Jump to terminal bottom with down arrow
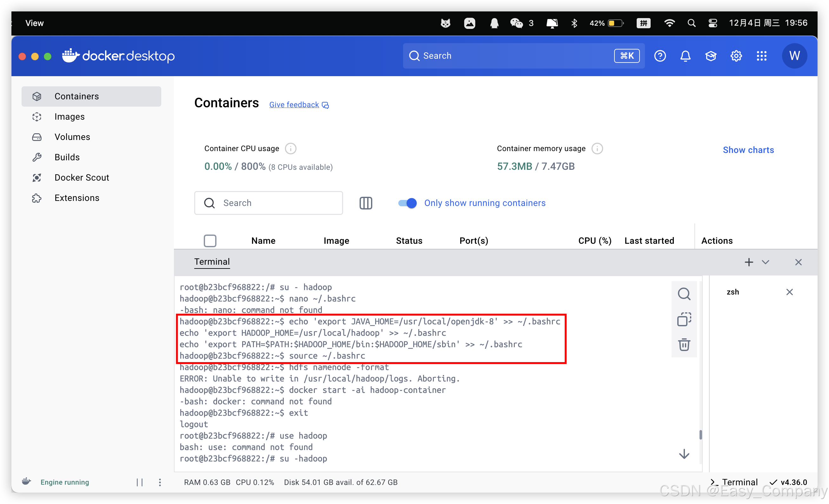The height and width of the screenshot is (504, 829). tap(684, 454)
